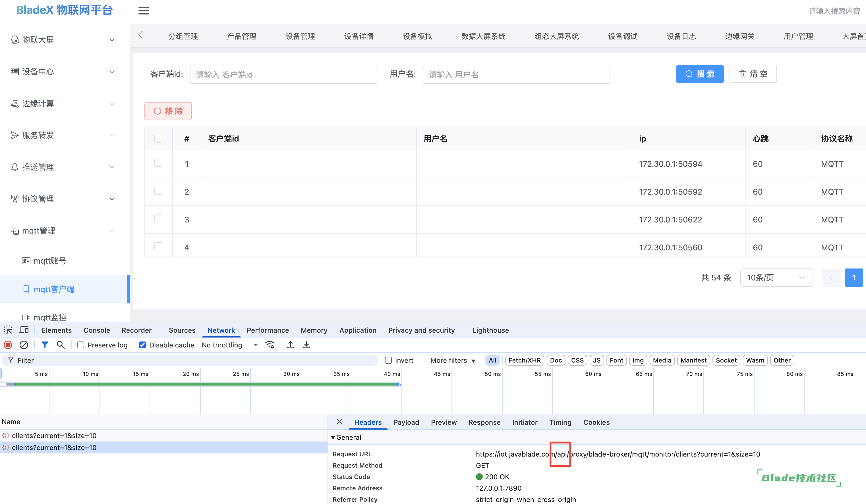Open the DevTools Console tab
Image resolution: width=866 pixels, height=504 pixels.
[97, 330]
